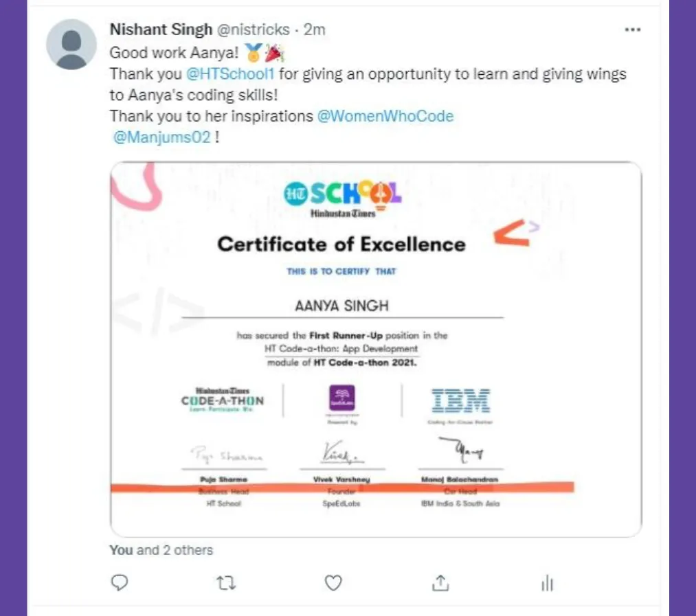Click the reply speech bubble icon

tap(119, 582)
